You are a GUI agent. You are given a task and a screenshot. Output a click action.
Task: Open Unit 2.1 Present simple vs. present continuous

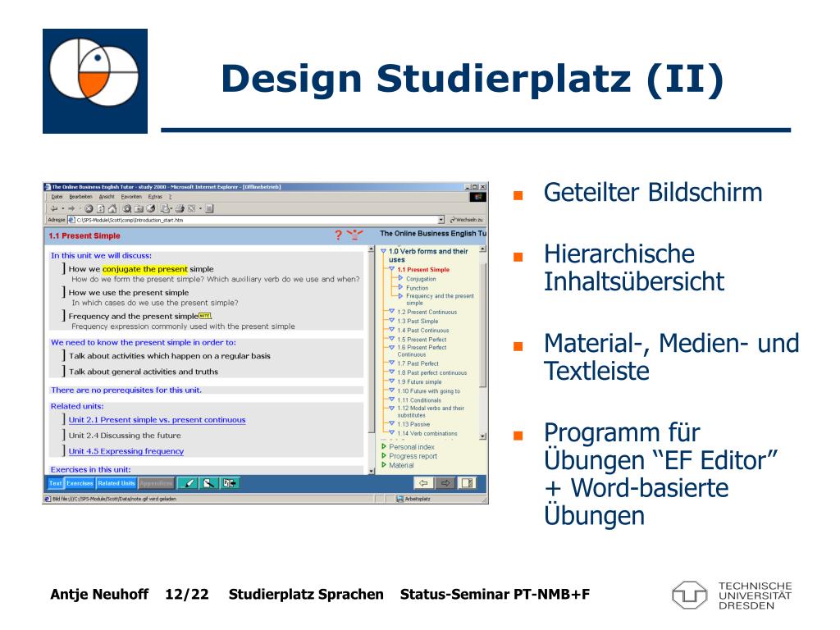[157, 420]
